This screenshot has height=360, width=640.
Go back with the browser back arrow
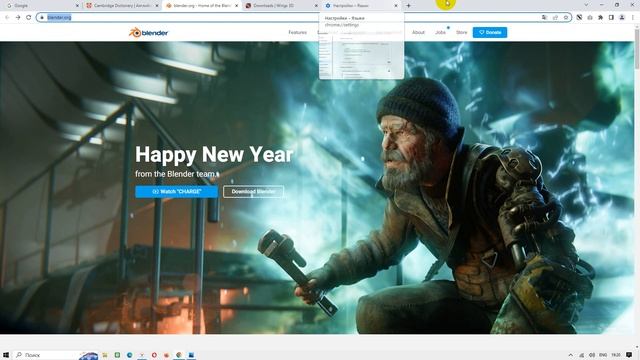pos(7,17)
